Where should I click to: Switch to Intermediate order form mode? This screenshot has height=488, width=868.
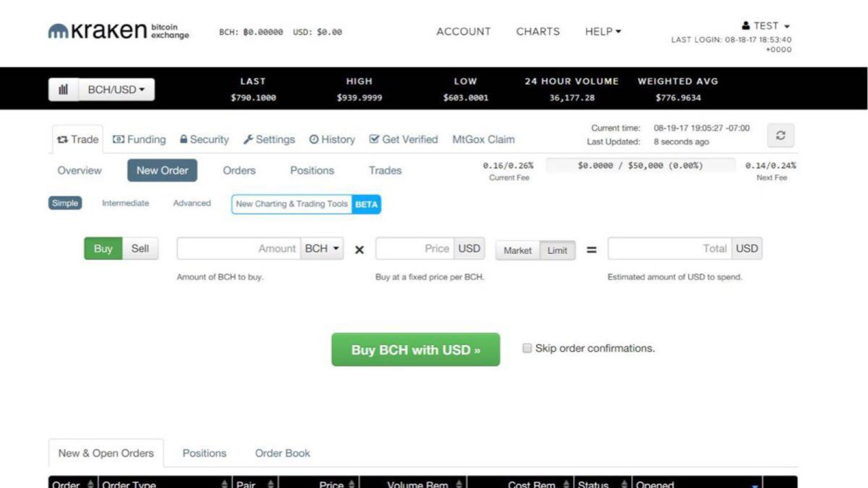click(125, 203)
